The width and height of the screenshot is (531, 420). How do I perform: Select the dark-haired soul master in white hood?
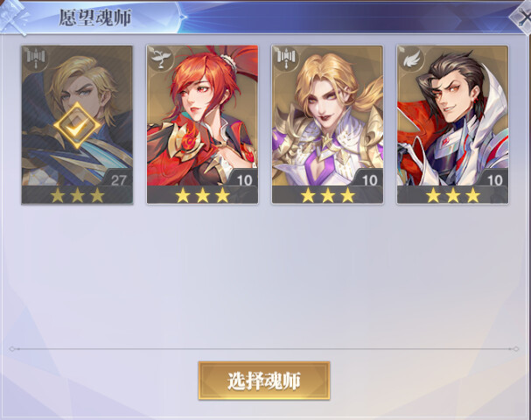pos(453,125)
